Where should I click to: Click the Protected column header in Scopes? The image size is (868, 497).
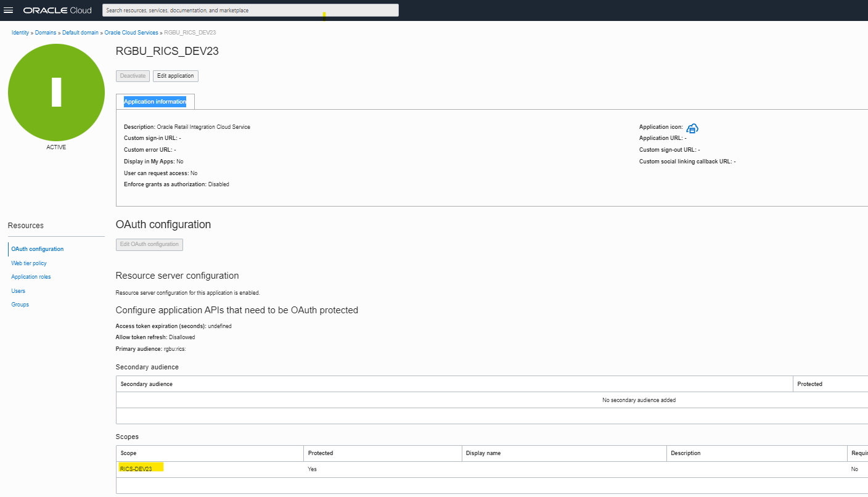321,453
